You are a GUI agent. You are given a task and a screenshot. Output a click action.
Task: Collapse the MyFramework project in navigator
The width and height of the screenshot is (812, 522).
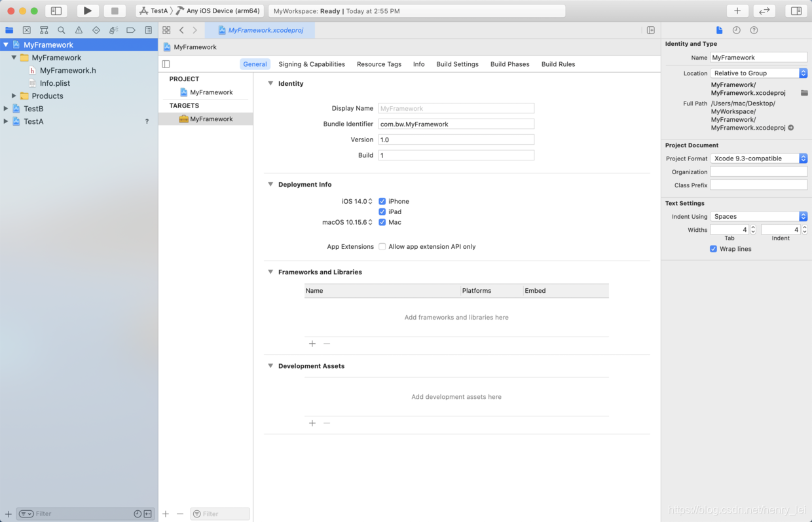tap(6, 45)
